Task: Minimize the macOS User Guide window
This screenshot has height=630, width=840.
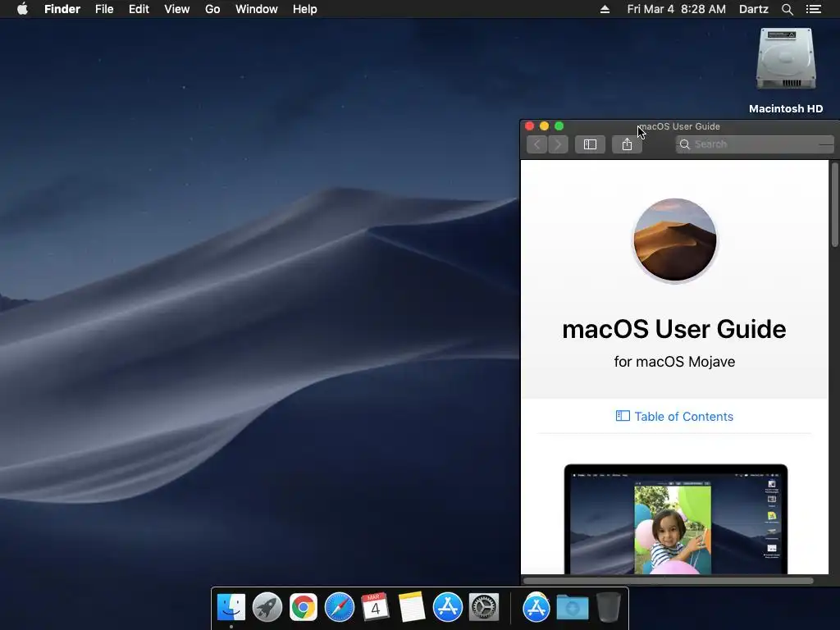Action: 545,126
